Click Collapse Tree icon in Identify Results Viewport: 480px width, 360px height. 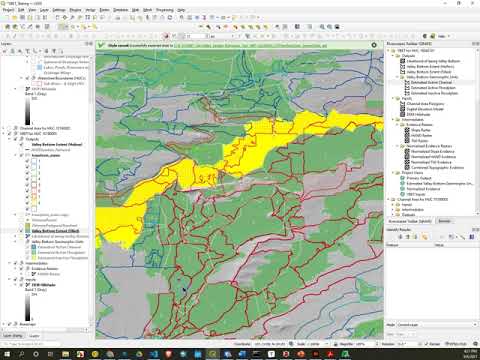[x=408, y=237]
